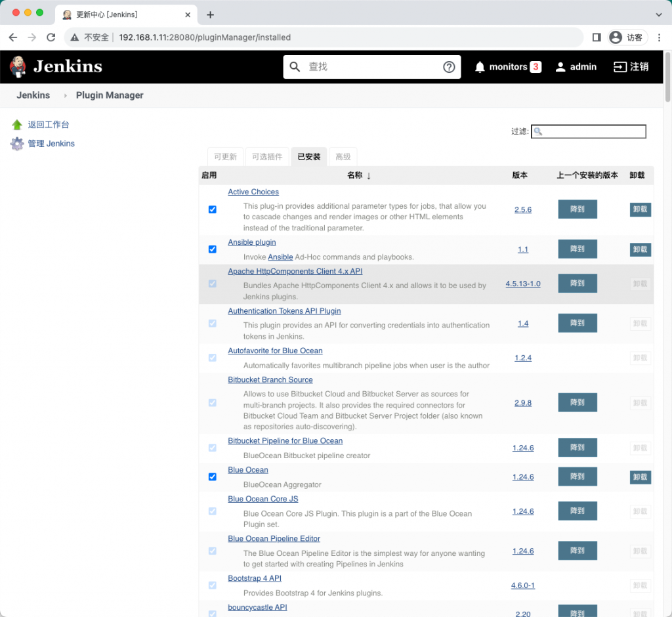Image resolution: width=672 pixels, height=617 pixels.
Task: Open bouncycastle API link
Action: click(257, 608)
